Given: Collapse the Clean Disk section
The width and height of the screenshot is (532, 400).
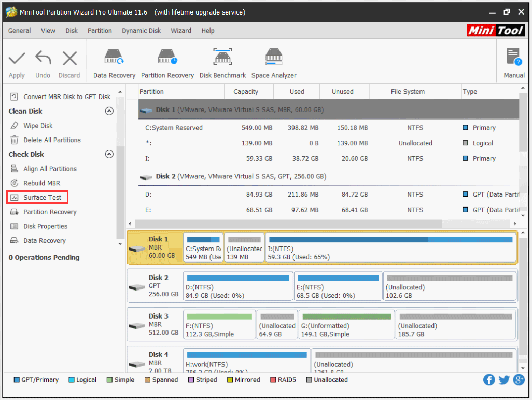Looking at the screenshot, I should coord(109,111).
